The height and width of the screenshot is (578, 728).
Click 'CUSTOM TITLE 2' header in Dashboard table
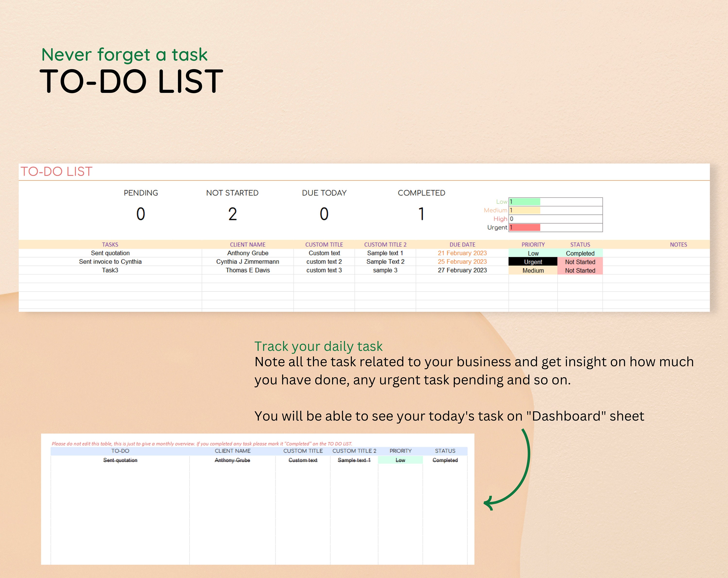[354, 451]
